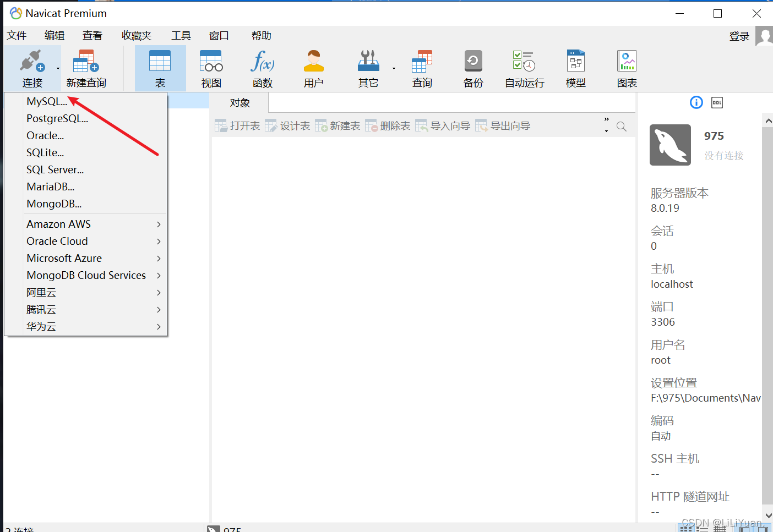Image resolution: width=773 pixels, height=532 pixels.
Task: Open 导入向导 import wizard
Action: point(443,126)
